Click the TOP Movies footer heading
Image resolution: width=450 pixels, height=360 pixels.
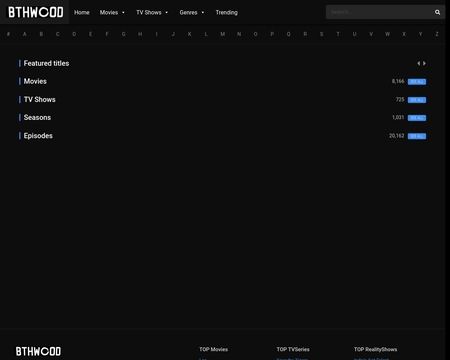tap(214, 349)
